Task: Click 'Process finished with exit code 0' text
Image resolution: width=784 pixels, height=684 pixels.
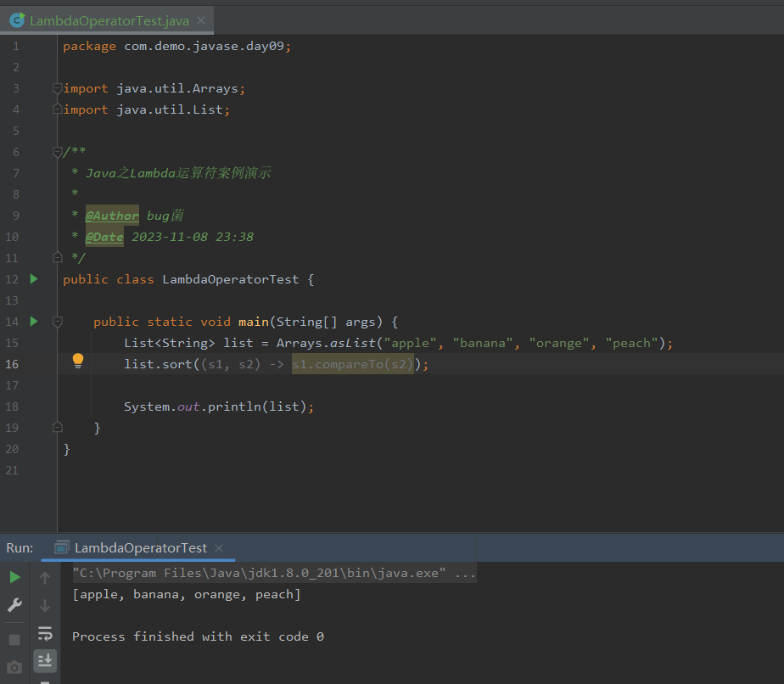Action: click(x=198, y=636)
